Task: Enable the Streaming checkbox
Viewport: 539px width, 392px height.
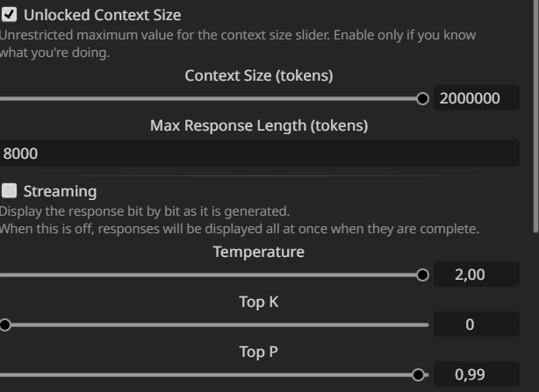Action: [x=10, y=191]
